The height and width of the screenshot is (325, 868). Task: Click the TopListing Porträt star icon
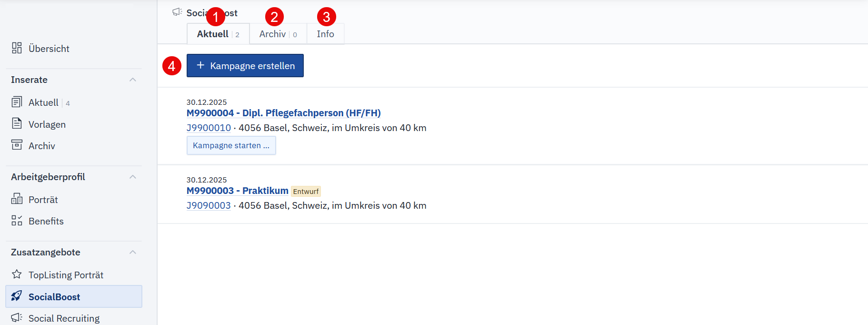coord(17,274)
